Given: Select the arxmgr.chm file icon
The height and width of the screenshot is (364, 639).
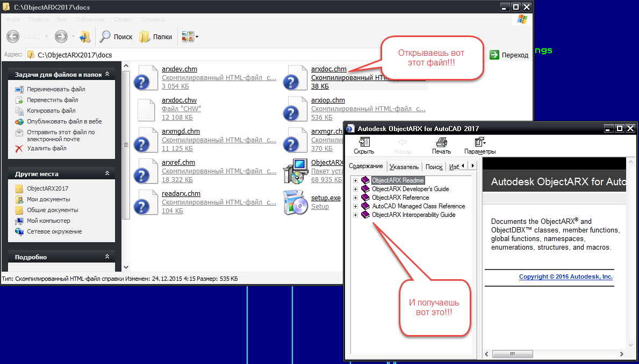Looking at the screenshot, I should click(x=296, y=140).
